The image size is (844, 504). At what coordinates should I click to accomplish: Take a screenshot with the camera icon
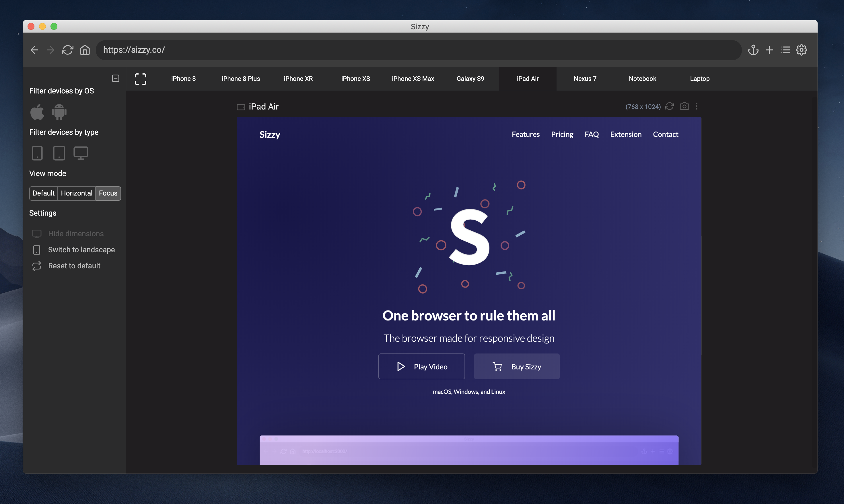(684, 106)
